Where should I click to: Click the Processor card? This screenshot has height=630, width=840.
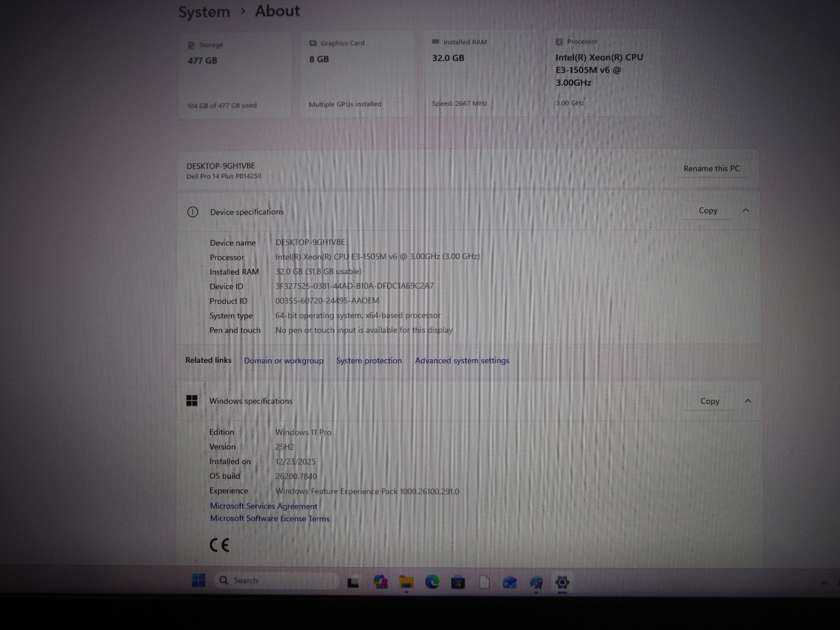click(x=604, y=72)
